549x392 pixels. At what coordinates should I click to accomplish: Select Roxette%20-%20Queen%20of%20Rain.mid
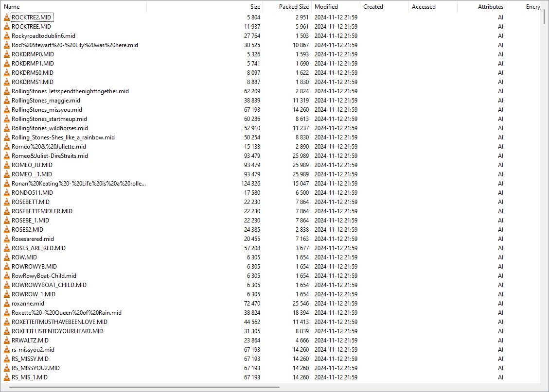[x=67, y=313]
